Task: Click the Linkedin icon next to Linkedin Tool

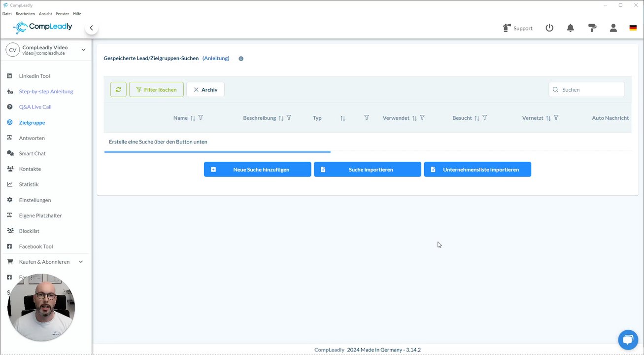Action: [9, 76]
